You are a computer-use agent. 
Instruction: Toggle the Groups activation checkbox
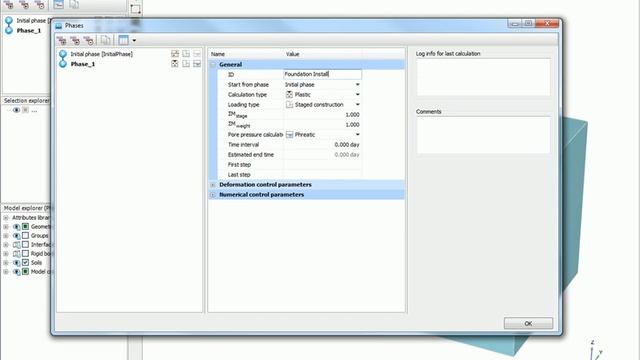click(25, 236)
